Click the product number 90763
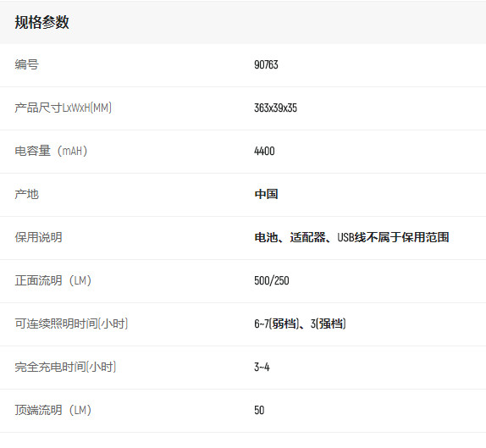The width and height of the screenshot is (486, 448). pyautogui.click(x=266, y=64)
